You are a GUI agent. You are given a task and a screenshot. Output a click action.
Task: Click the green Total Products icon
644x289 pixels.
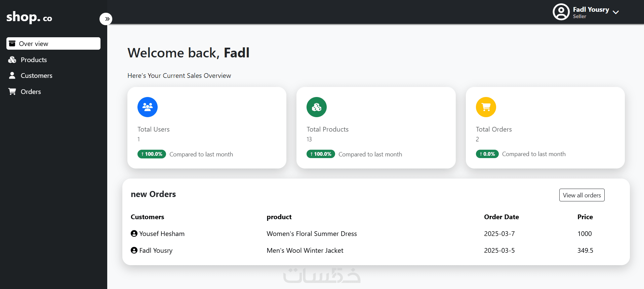point(316,107)
